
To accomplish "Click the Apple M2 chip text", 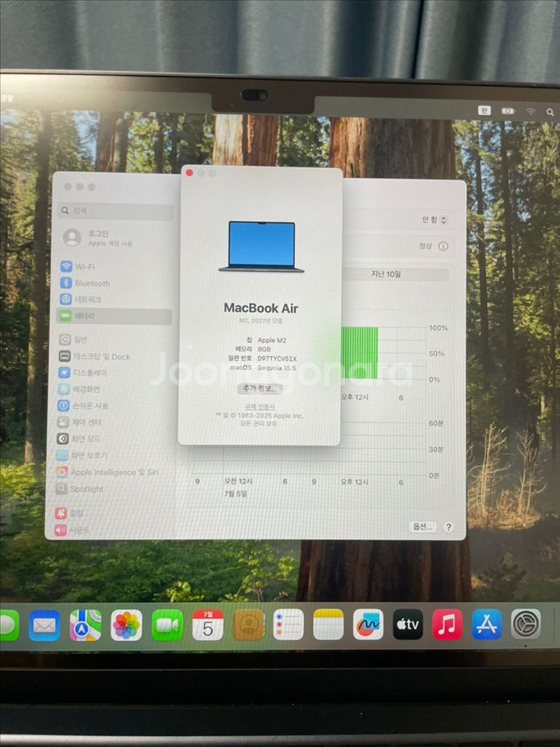I will click(x=272, y=340).
